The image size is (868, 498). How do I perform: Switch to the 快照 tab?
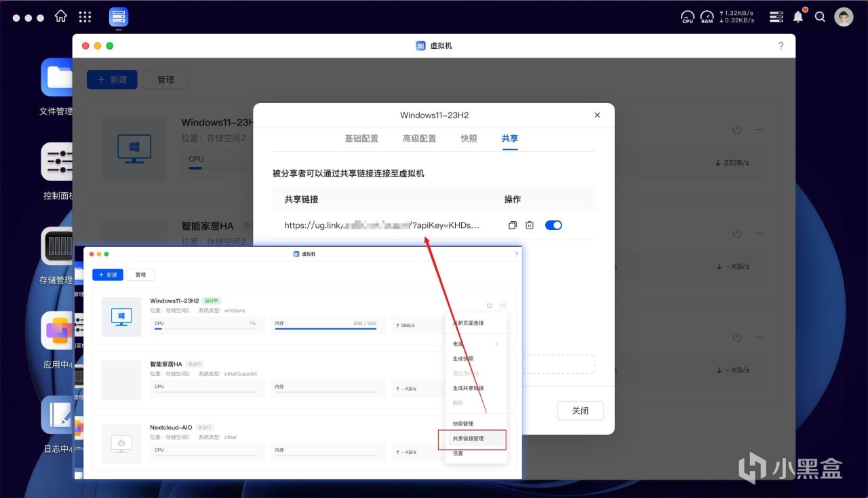[469, 138]
